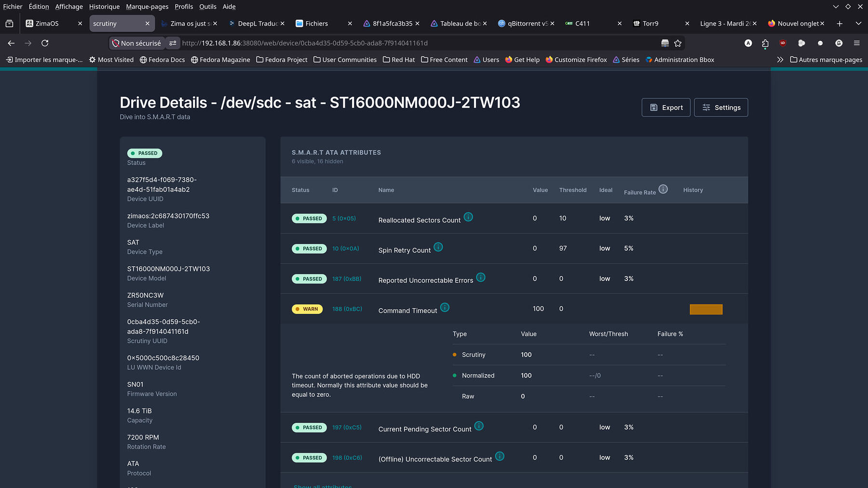Collapse the Command Timeout row
The width and height of the screenshot is (868, 488).
[x=514, y=309]
